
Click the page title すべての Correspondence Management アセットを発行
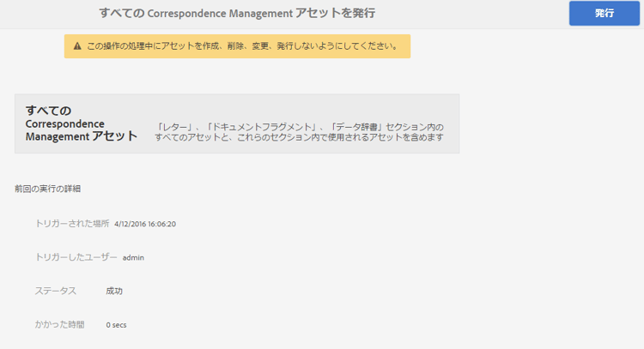[x=237, y=13]
